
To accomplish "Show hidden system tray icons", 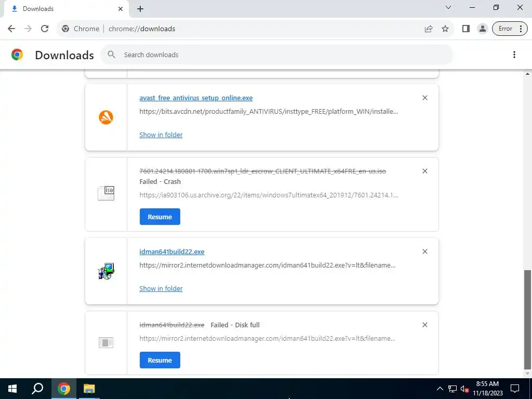I will click(440, 389).
